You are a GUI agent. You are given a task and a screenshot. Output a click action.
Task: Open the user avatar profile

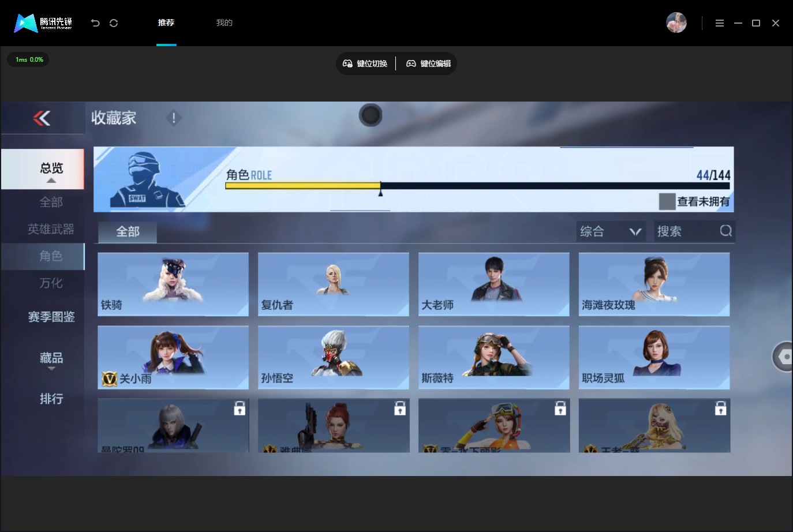click(x=676, y=23)
